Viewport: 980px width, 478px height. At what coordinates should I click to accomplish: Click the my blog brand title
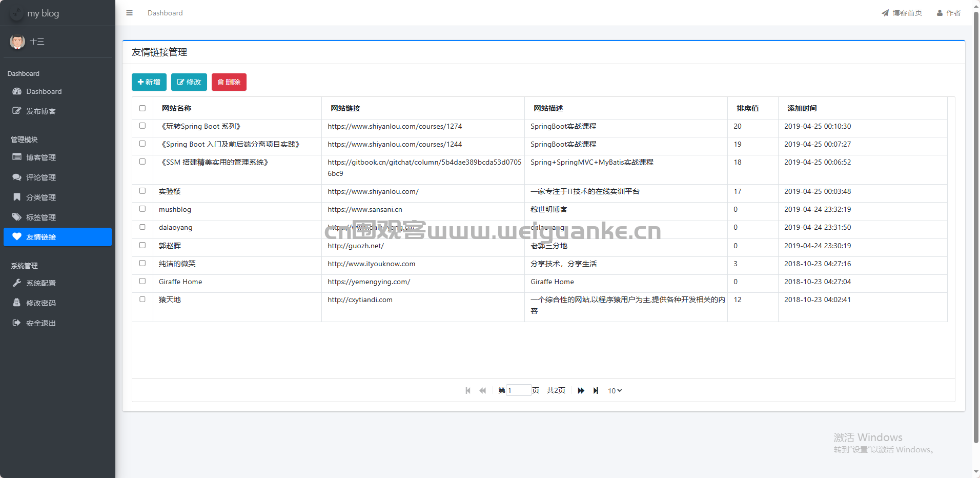click(x=43, y=13)
